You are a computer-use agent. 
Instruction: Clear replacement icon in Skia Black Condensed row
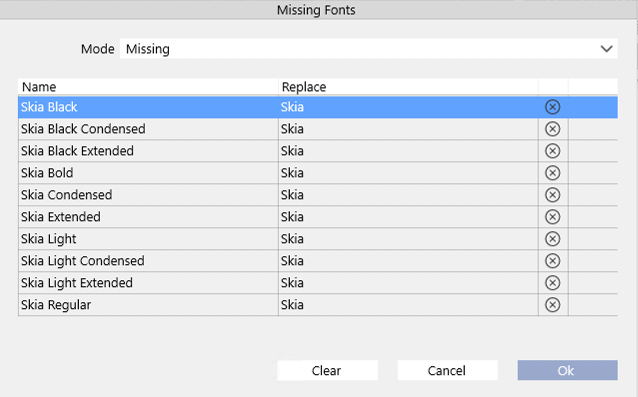pos(552,129)
